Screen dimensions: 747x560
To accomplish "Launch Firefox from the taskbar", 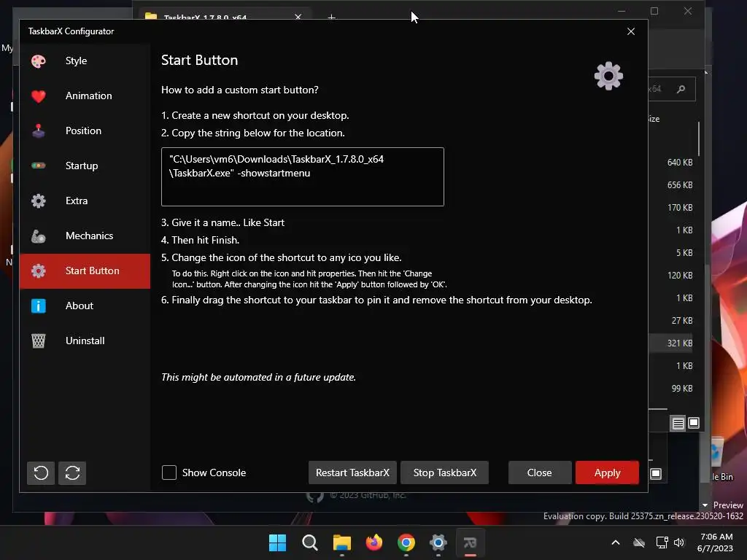I will tap(374, 542).
